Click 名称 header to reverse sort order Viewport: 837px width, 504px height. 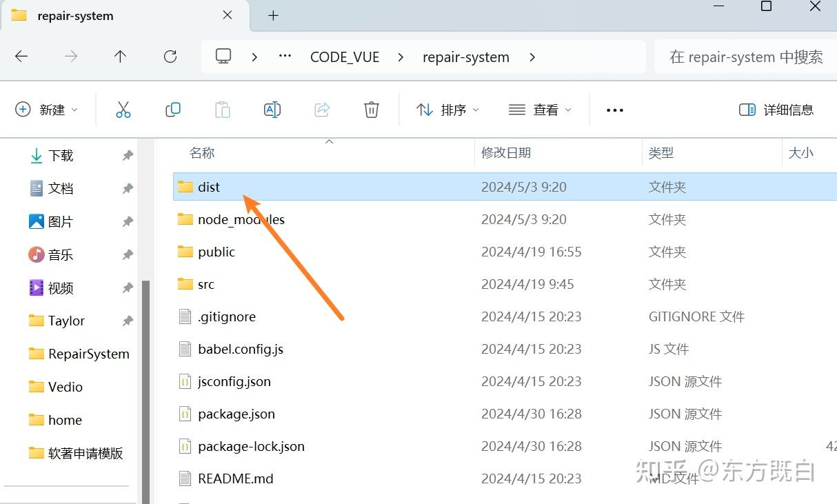pyautogui.click(x=202, y=152)
